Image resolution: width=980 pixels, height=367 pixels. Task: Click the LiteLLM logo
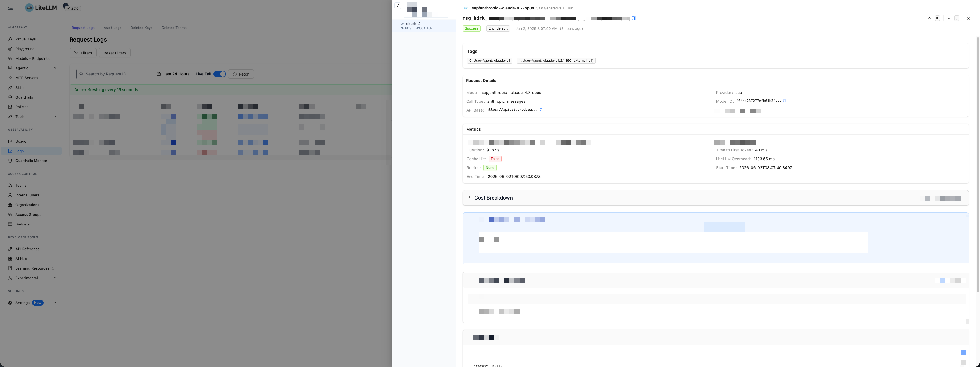point(41,8)
